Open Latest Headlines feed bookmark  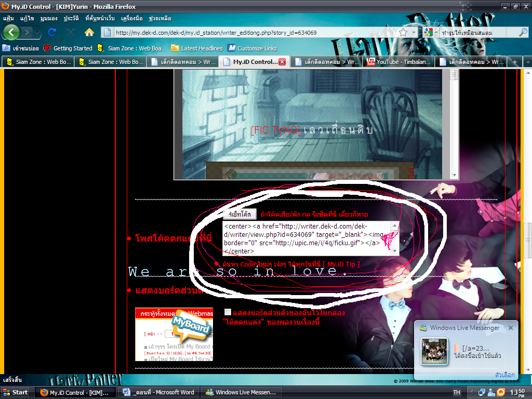coord(197,48)
